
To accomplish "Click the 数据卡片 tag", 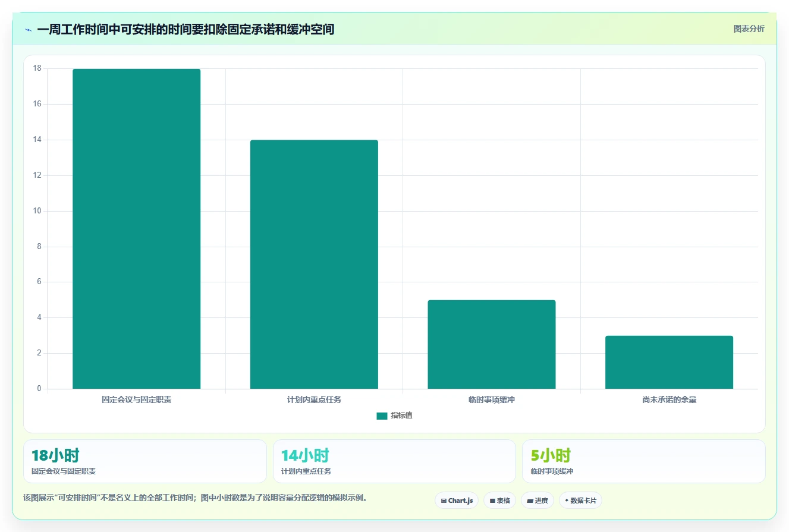I will (580, 500).
